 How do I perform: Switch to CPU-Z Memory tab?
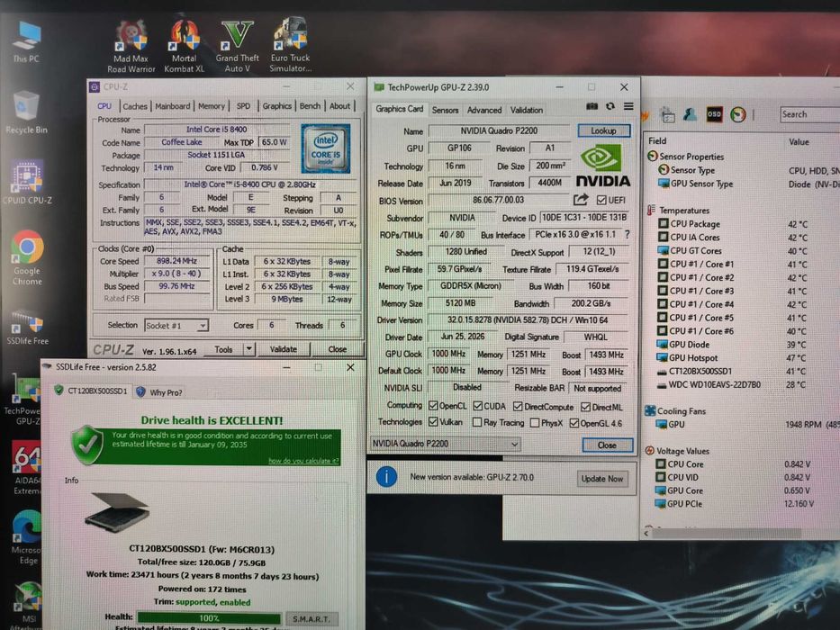coord(212,106)
